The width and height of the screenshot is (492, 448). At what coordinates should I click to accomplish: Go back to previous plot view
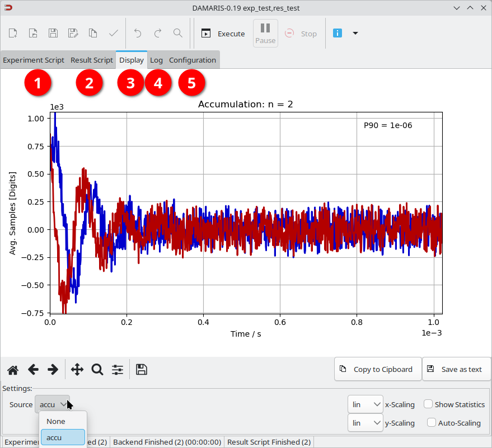coord(33,370)
